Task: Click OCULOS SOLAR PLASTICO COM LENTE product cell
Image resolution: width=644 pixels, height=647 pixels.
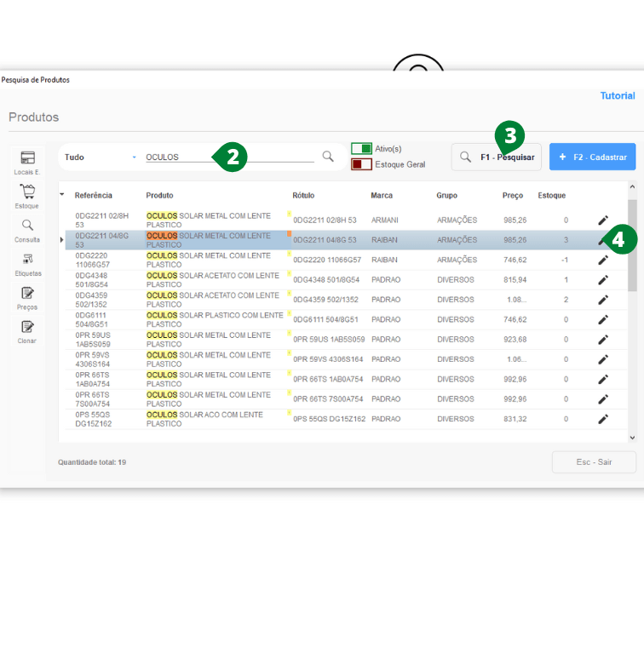Action: 215,320
